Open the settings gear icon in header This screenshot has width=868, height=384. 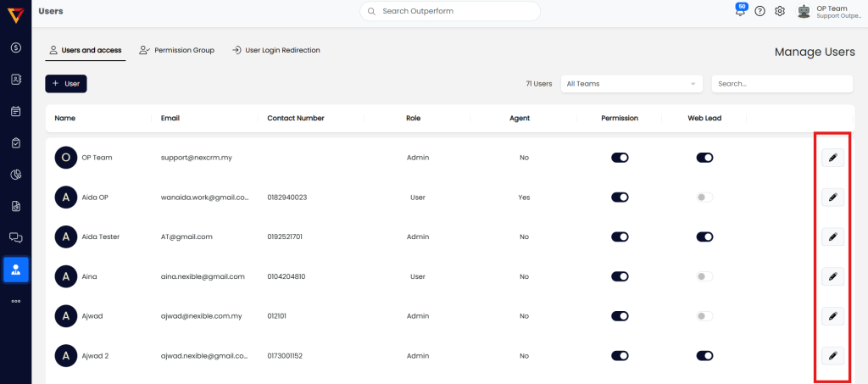point(780,11)
